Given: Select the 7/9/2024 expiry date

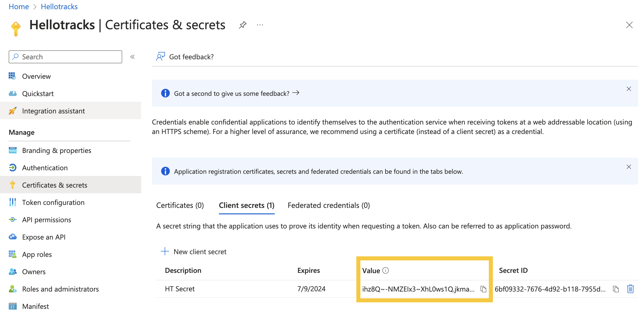Looking at the screenshot, I should 311,289.
